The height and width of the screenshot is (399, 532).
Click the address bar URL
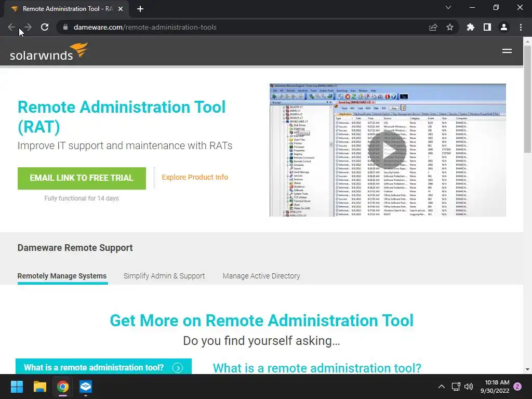[x=145, y=27]
